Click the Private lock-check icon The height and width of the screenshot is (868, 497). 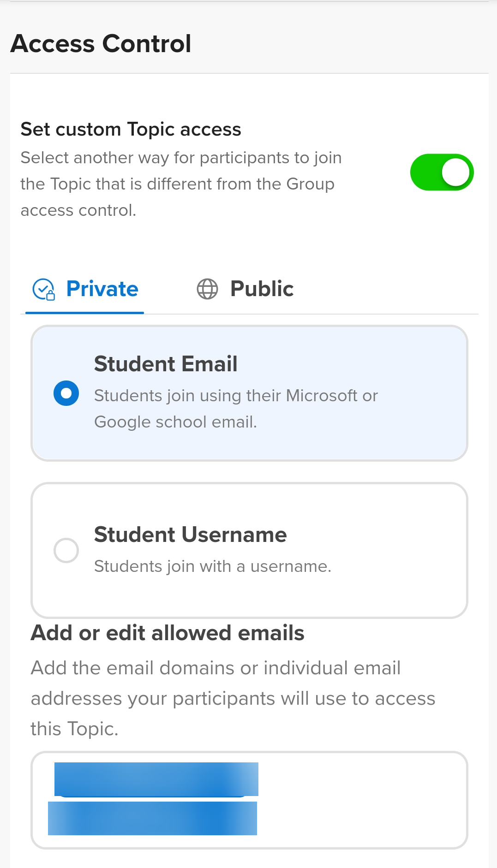[x=44, y=290]
